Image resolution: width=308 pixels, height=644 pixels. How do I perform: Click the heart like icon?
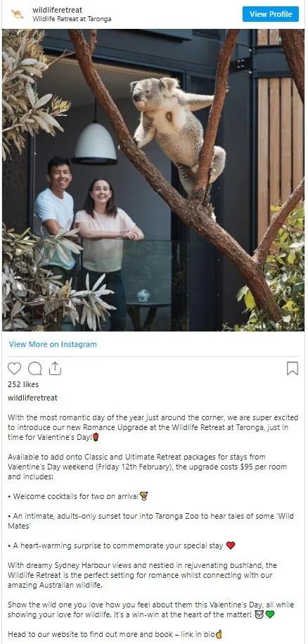(x=14, y=368)
